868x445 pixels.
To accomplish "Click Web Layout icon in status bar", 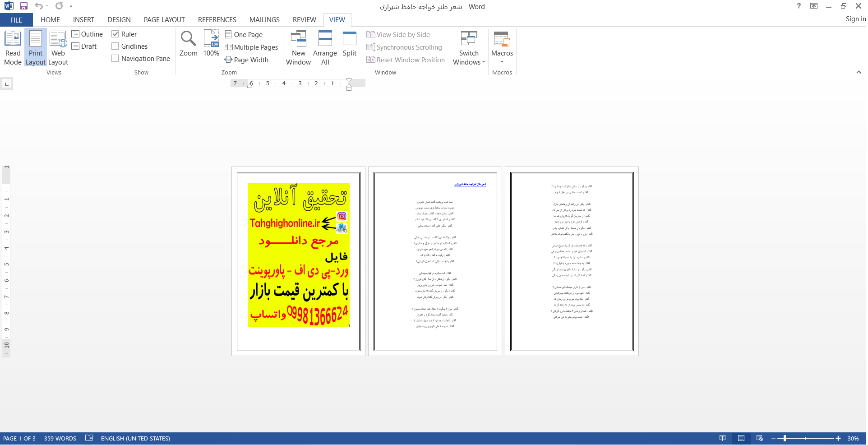I will point(760,438).
